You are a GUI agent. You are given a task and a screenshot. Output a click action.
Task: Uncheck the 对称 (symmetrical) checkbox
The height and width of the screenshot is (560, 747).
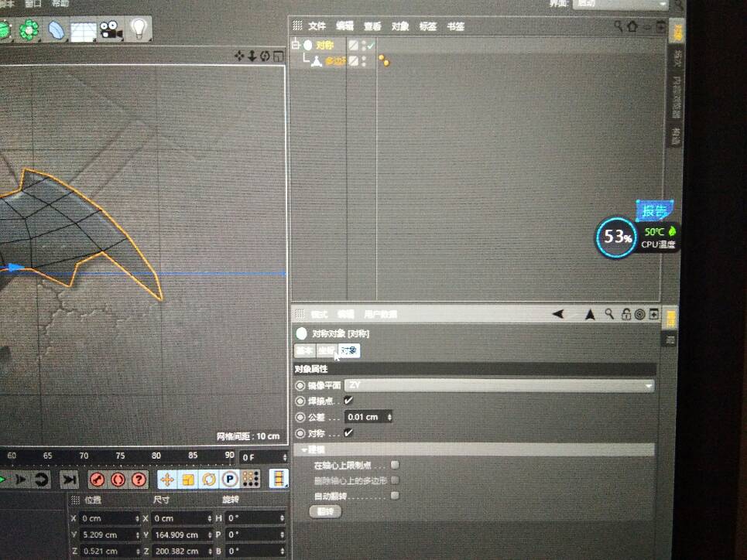pyautogui.click(x=348, y=433)
